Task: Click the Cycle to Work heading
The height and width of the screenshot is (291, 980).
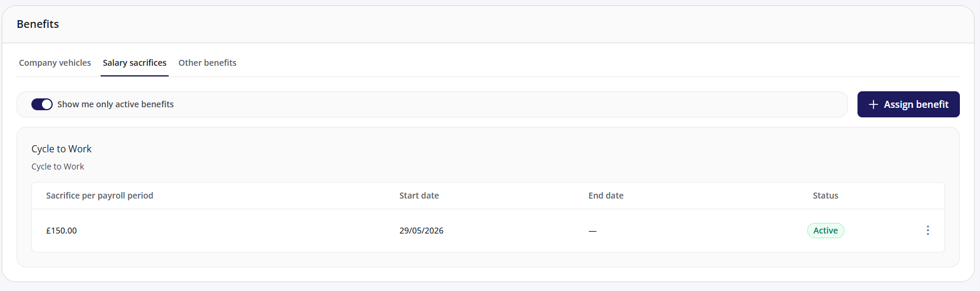Action: tap(62, 149)
